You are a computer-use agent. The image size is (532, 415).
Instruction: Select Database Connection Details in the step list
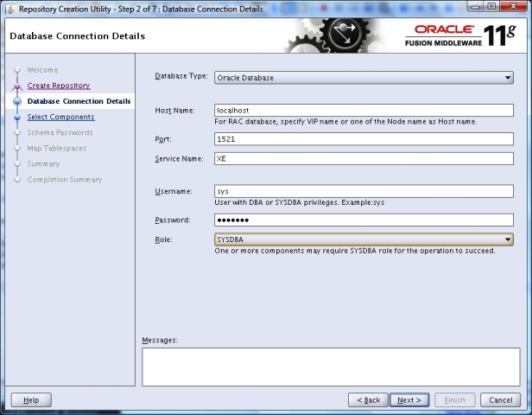(79, 101)
